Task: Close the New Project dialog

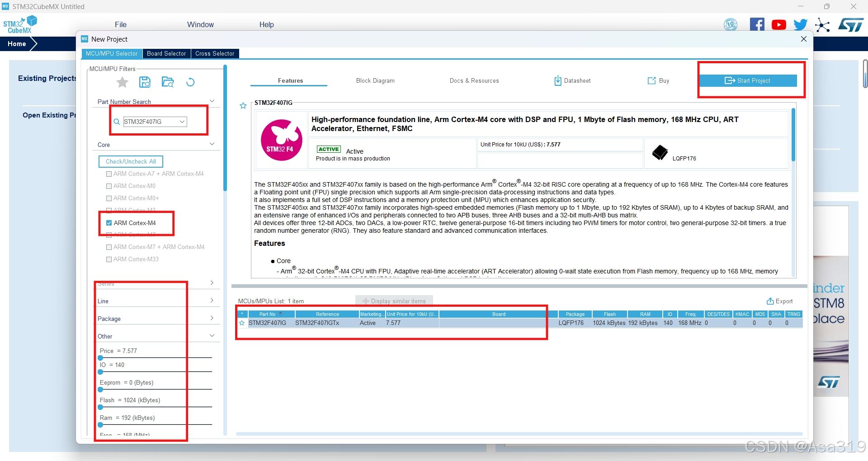Action: click(804, 39)
